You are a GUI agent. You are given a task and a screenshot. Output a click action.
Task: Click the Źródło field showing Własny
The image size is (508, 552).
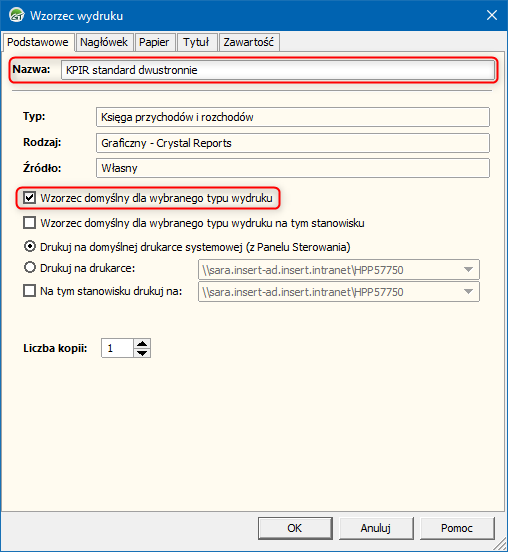293,168
